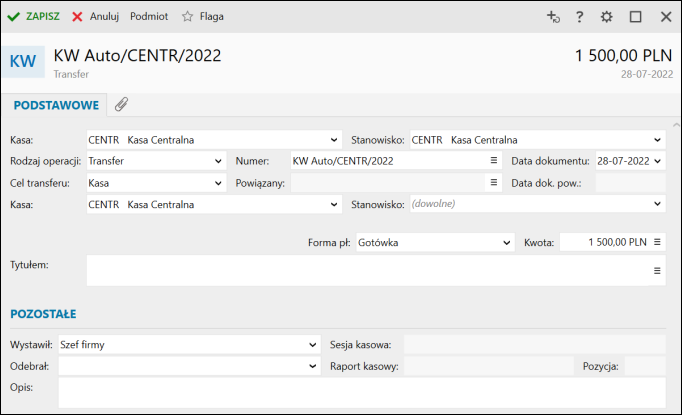Click the KW document type badge
Viewport: 682px width, 415px height.
23,61
